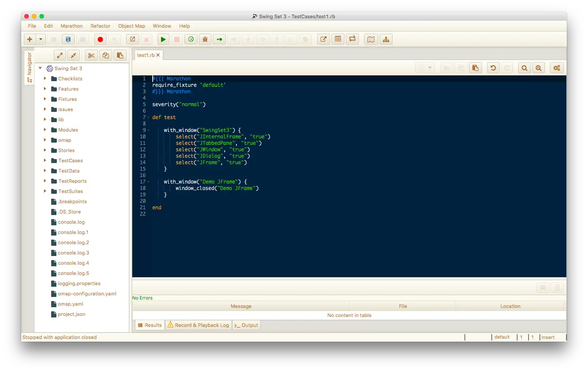588x372 pixels.
Task: Sort by the File column header
Action: coord(403,306)
